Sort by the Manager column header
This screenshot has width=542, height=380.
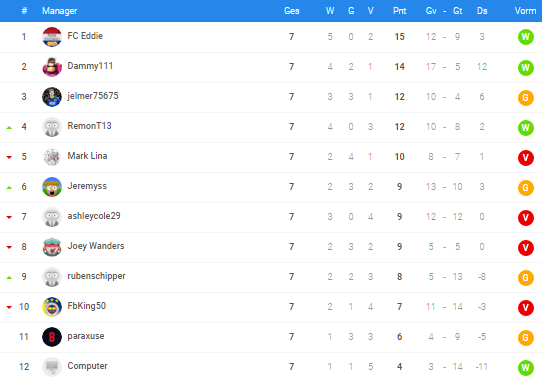click(x=59, y=11)
